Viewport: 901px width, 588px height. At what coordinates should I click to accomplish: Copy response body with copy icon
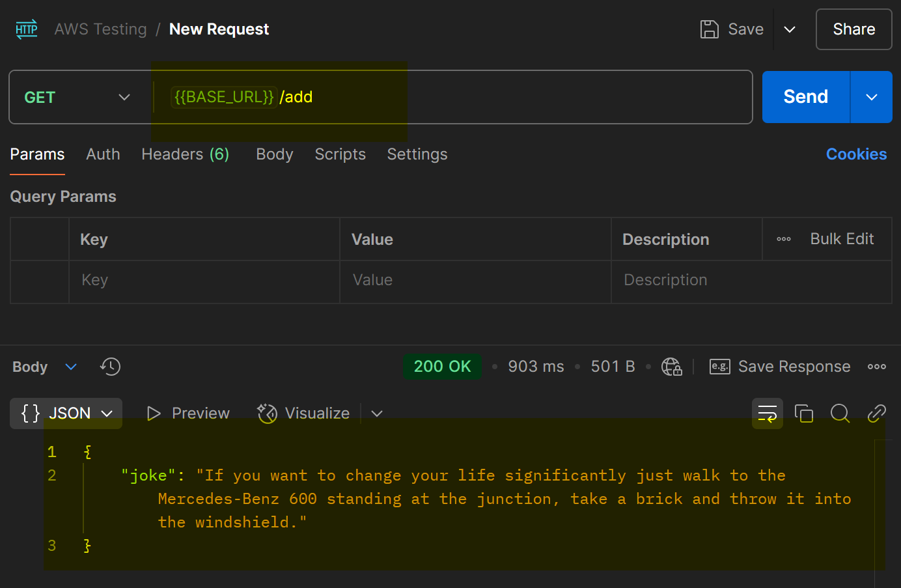pyautogui.click(x=804, y=413)
